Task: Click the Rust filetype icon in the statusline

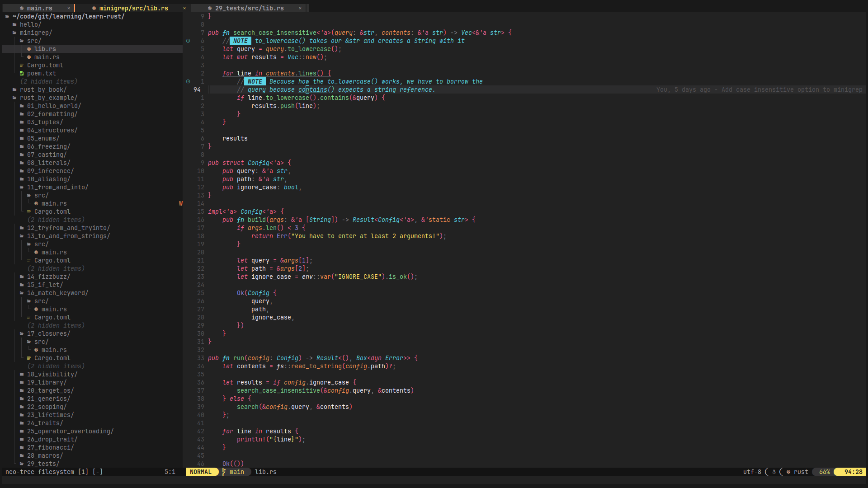Action: coord(788,472)
